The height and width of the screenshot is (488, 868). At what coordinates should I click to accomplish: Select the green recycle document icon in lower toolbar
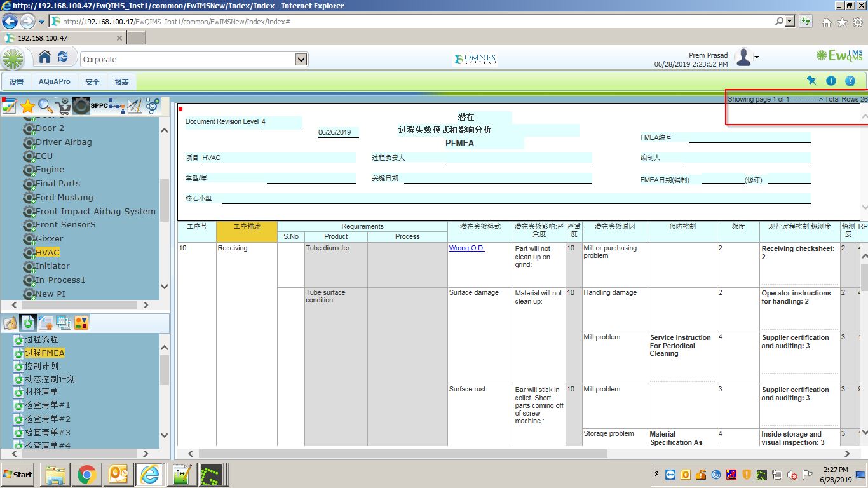click(27, 323)
